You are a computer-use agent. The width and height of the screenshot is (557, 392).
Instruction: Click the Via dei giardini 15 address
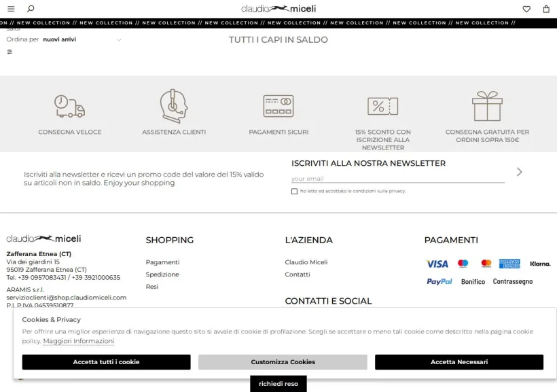click(33, 262)
